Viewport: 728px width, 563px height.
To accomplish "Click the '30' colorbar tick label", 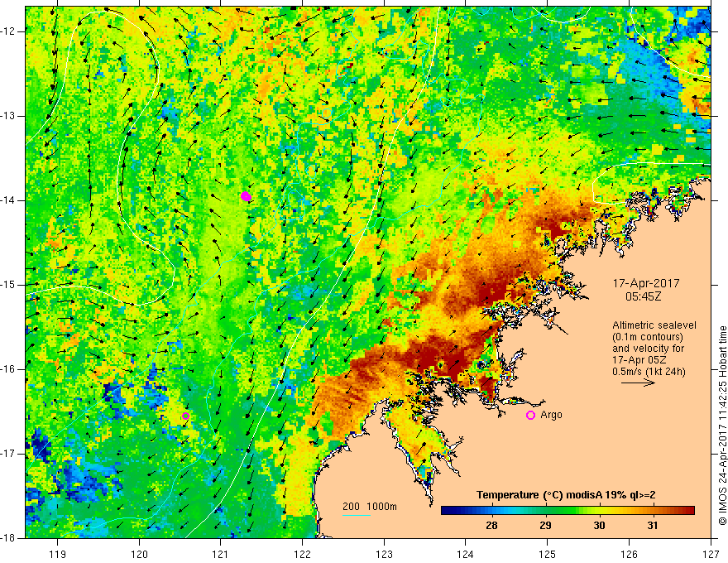I will click(599, 526).
